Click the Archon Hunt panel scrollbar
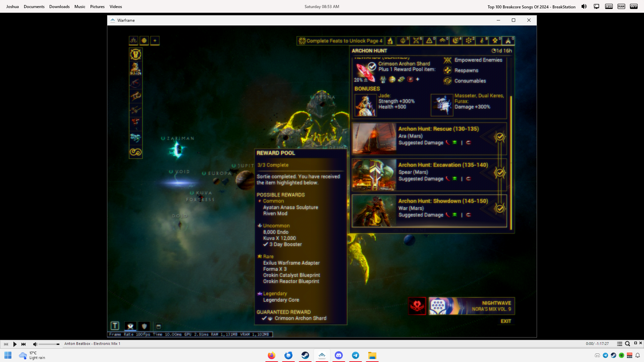Viewport: 644px width, 362px height. 511,163
